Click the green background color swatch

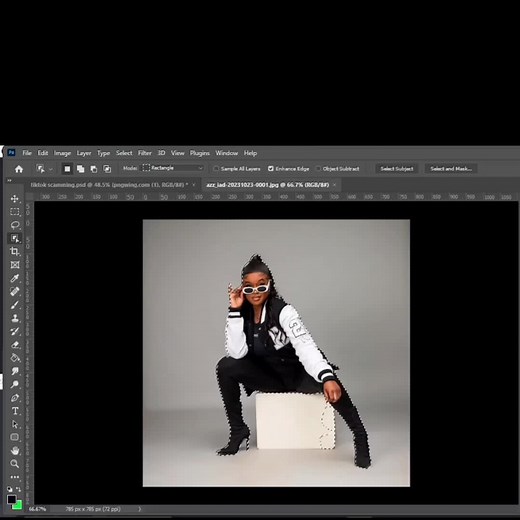(x=18, y=506)
